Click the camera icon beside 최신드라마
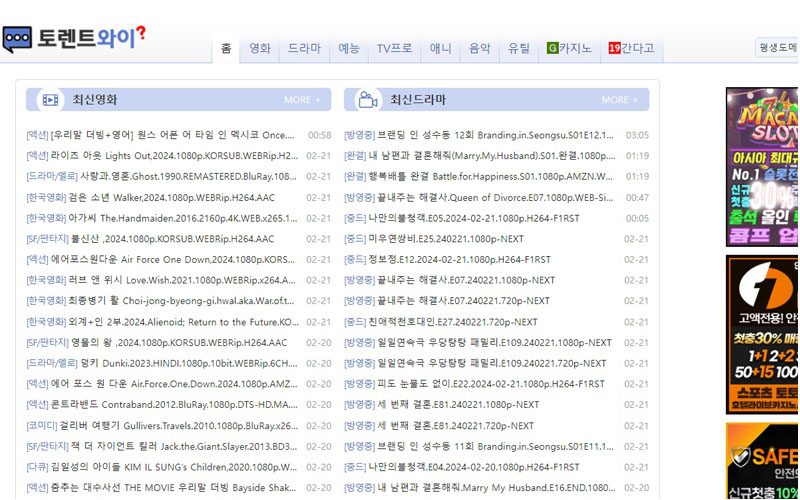 367,100
